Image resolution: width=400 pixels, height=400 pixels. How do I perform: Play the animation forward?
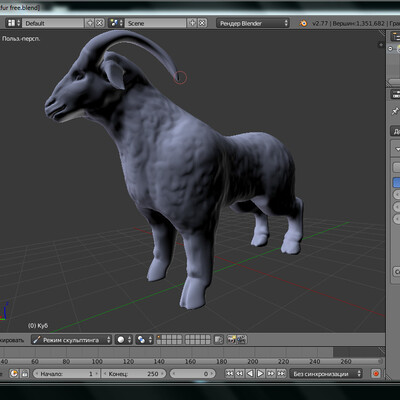(x=260, y=374)
